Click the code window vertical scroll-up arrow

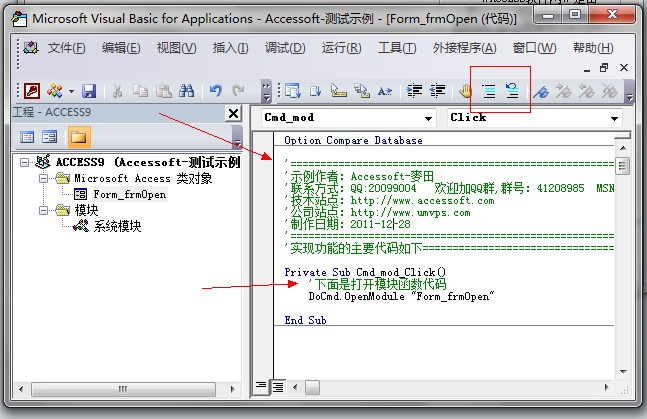[623, 148]
